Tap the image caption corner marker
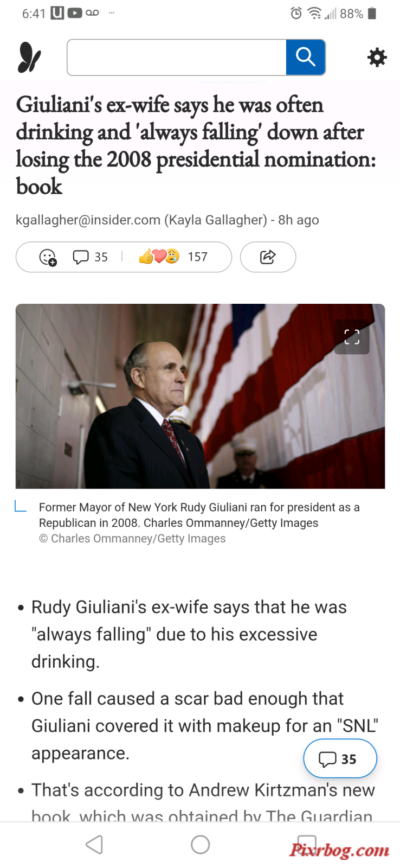The height and width of the screenshot is (868, 400). click(x=21, y=507)
